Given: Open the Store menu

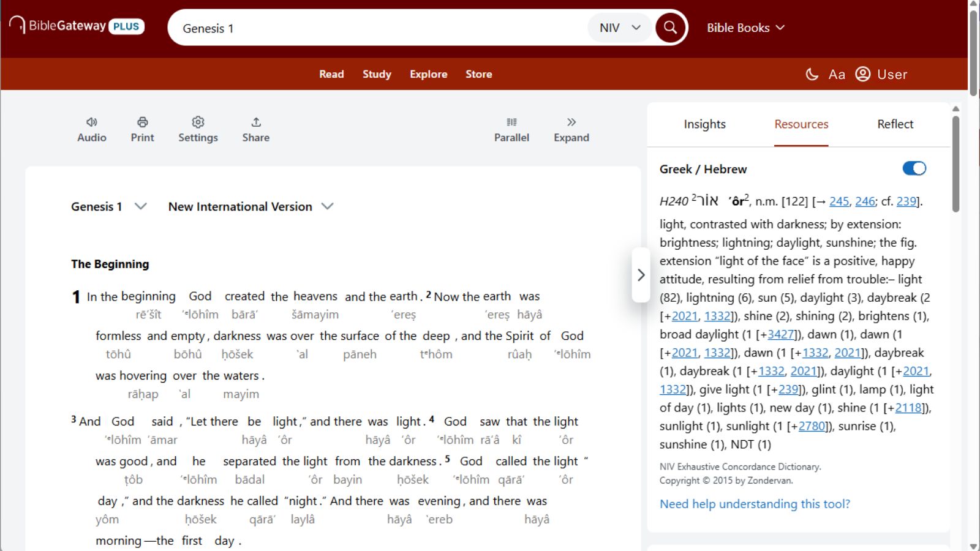Looking at the screenshot, I should pos(479,74).
